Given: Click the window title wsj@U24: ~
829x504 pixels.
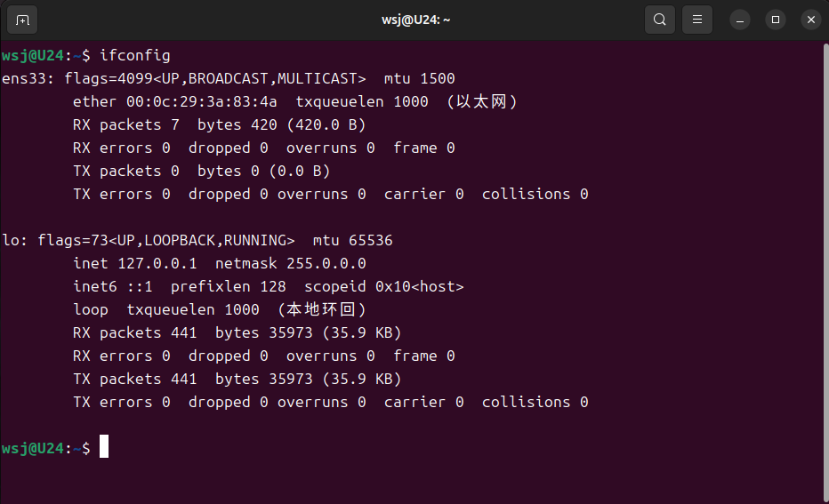Looking at the screenshot, I should coord(415,20).
